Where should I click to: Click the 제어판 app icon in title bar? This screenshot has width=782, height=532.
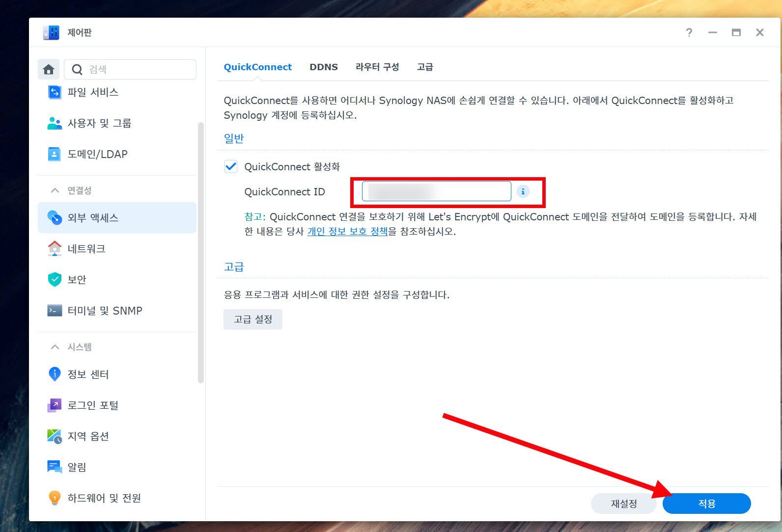pyautogui.click(x=51, y=32)
